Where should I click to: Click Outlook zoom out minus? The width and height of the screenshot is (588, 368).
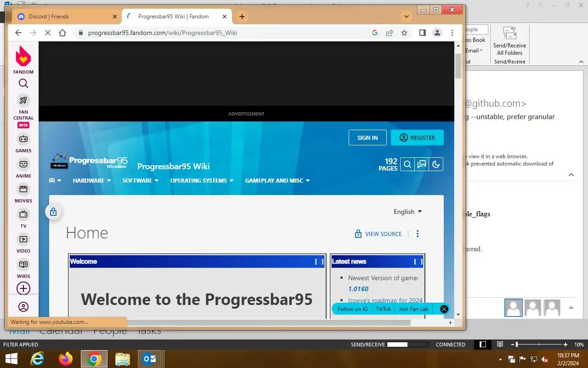click(512, 345)
